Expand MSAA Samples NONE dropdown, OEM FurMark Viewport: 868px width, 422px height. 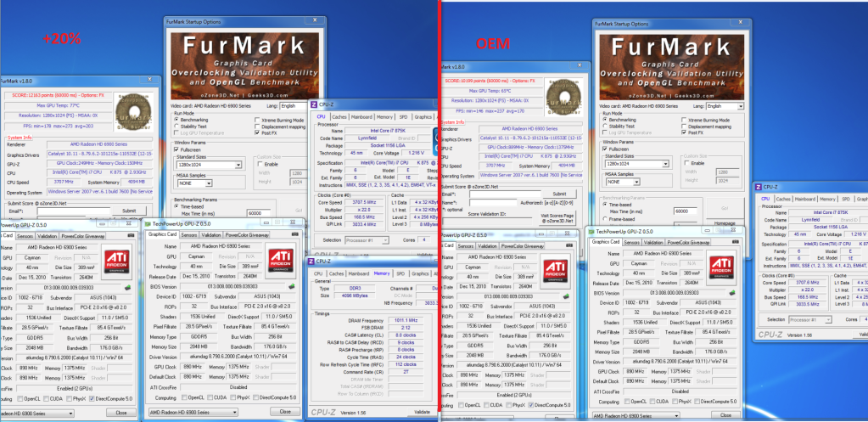pos(622,182)
